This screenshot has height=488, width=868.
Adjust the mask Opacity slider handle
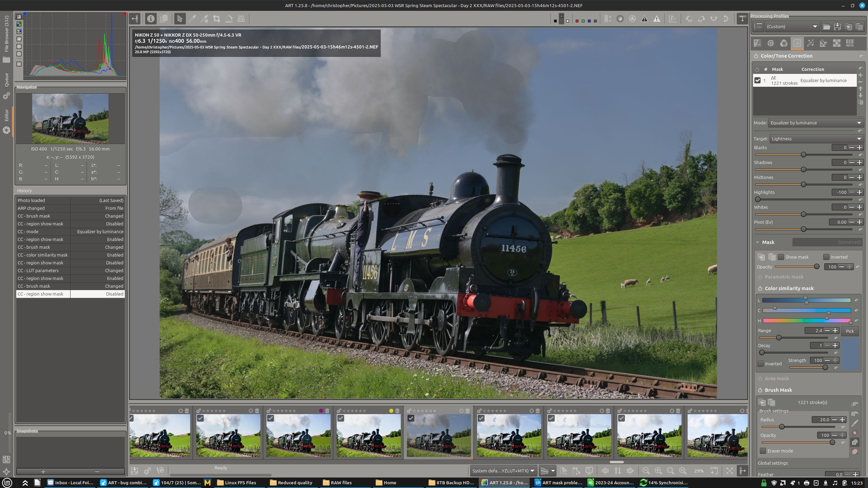pos(817,267)
